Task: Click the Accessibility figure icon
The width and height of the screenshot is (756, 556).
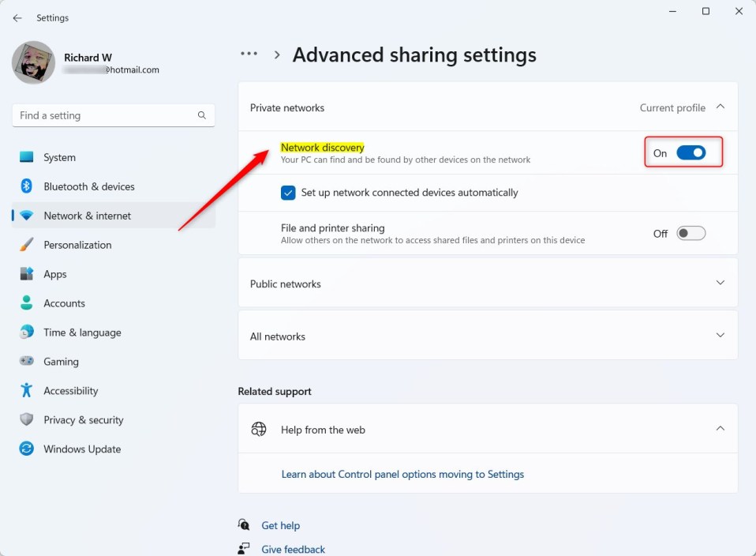Action: pyautogui.click(x=26, y=391)
